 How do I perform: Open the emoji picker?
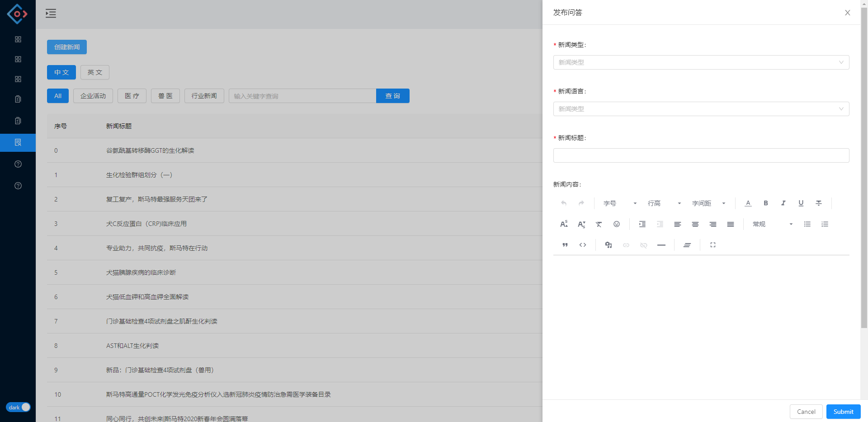tap(617, 224)
